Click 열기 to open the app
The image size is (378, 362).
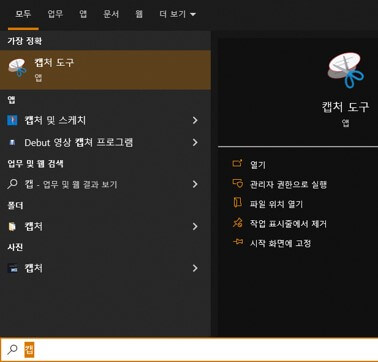(x=258, y=165)
